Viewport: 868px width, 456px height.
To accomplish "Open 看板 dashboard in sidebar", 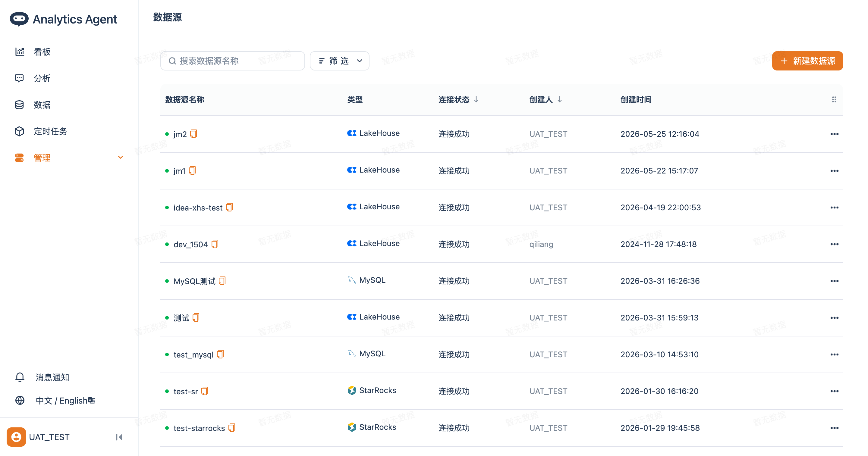I will (x=42, y=52).
